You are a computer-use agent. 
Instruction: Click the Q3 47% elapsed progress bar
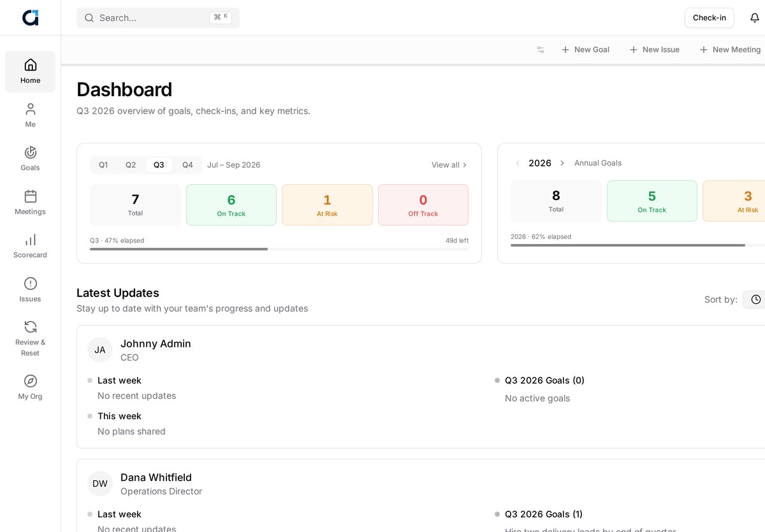[279, 249]
